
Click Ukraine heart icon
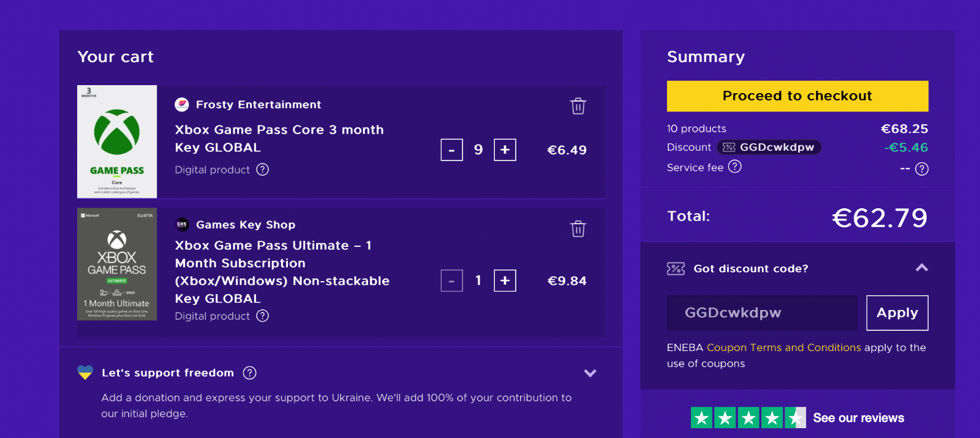(85, 372)
